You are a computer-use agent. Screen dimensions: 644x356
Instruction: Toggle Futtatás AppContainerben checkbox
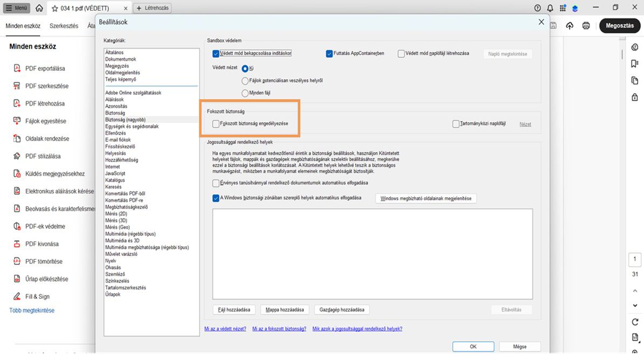329,54
